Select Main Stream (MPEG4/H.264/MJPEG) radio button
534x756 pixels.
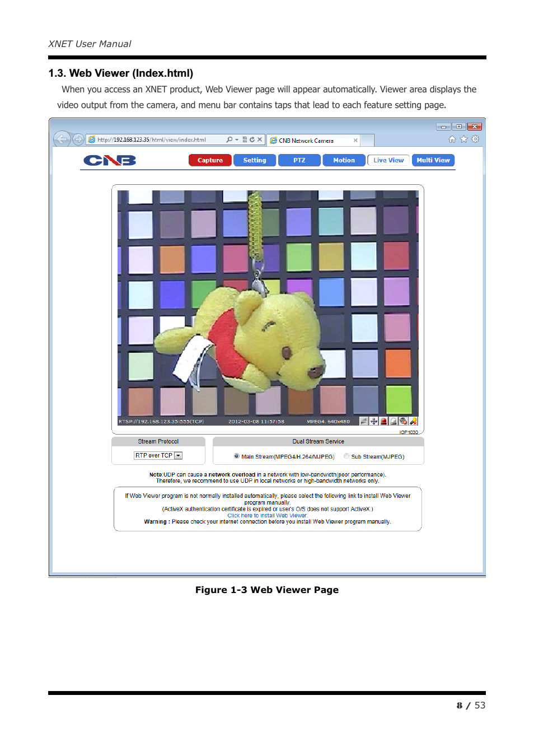tap(237, 456)
